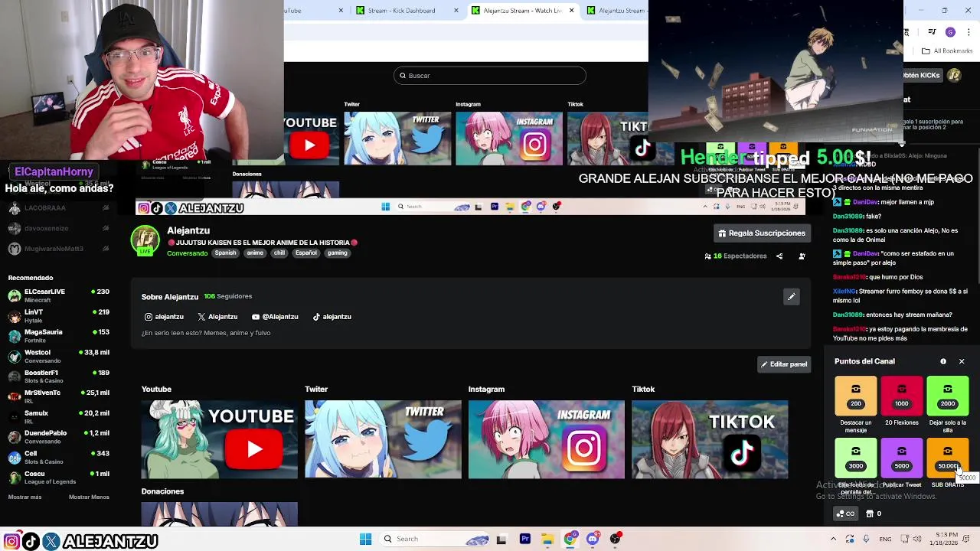Open the large Youtube panel image
The width and height of the screenshot is (980, 551).
click(219, 439)
